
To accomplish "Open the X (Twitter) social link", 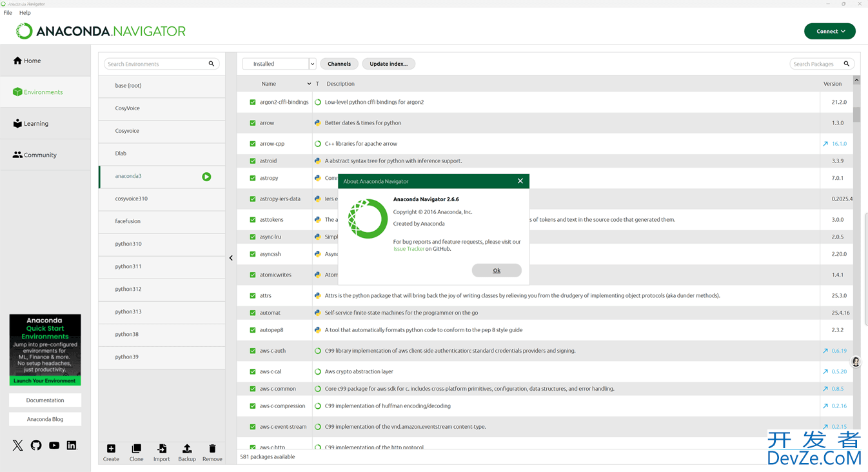I will 18,446.
